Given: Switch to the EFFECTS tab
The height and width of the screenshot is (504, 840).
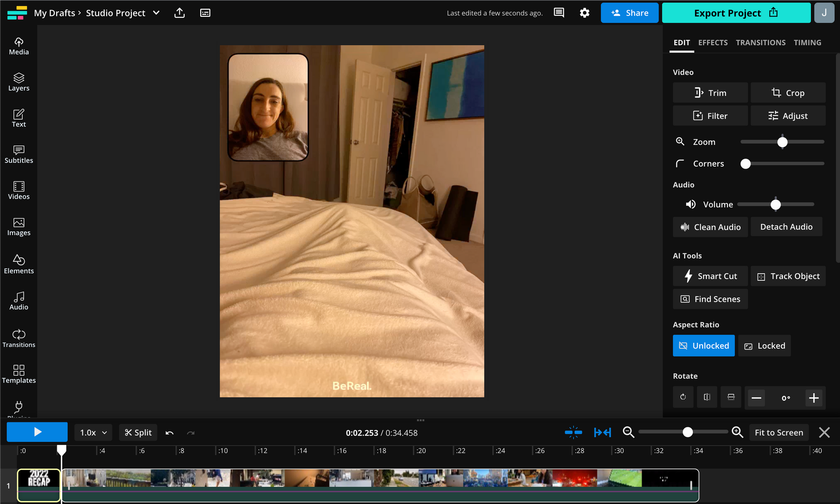Looking at the screenshot, I should (713, 42).
